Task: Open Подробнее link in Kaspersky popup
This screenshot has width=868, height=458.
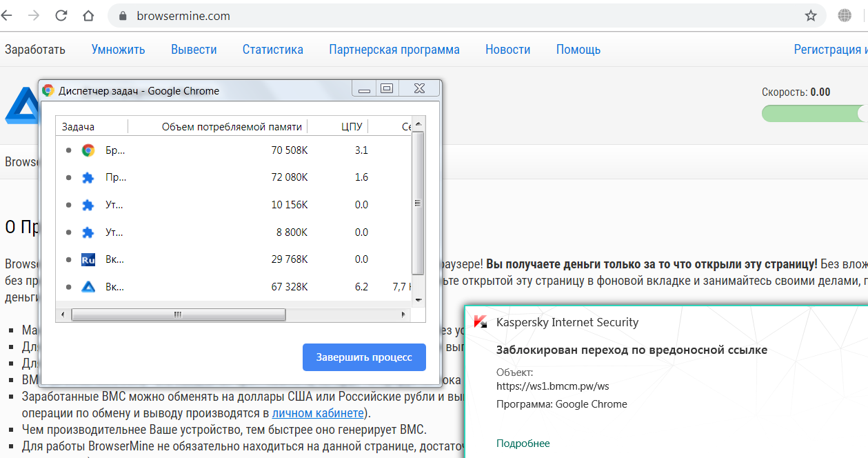Action: click(523, 444)
